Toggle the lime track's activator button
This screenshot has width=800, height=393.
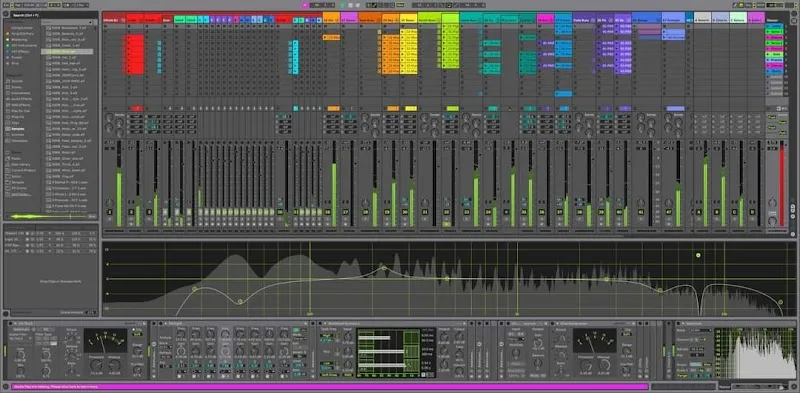pyautogui.click(x=447, y=211)
